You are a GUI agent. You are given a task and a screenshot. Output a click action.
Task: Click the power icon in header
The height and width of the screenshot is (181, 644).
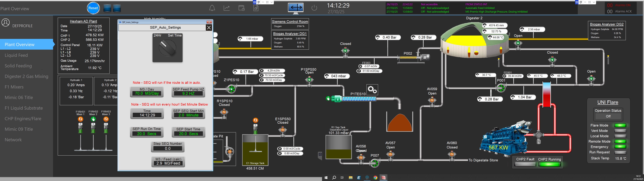point(314,8)
